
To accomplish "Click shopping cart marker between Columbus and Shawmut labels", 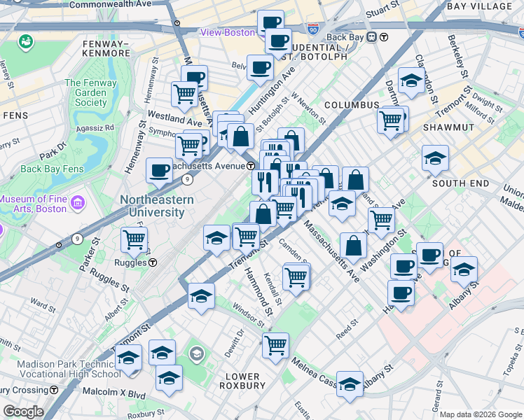I will click(390, 122).
